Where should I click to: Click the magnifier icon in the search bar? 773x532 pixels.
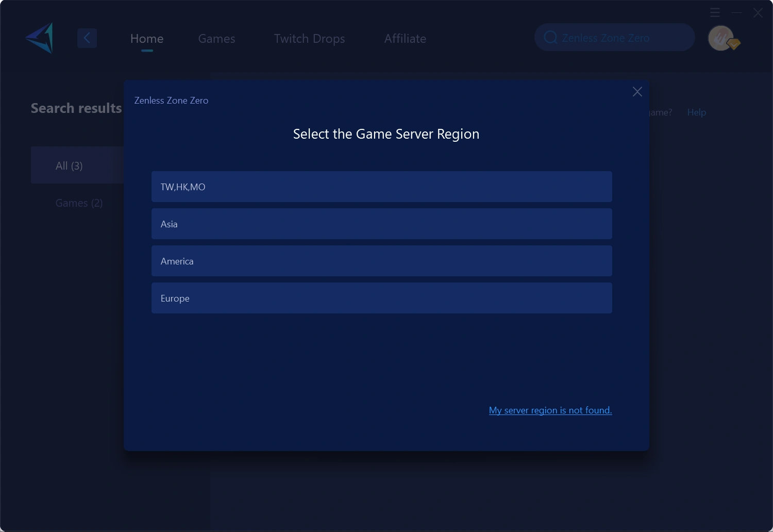(x=550, y=38)
